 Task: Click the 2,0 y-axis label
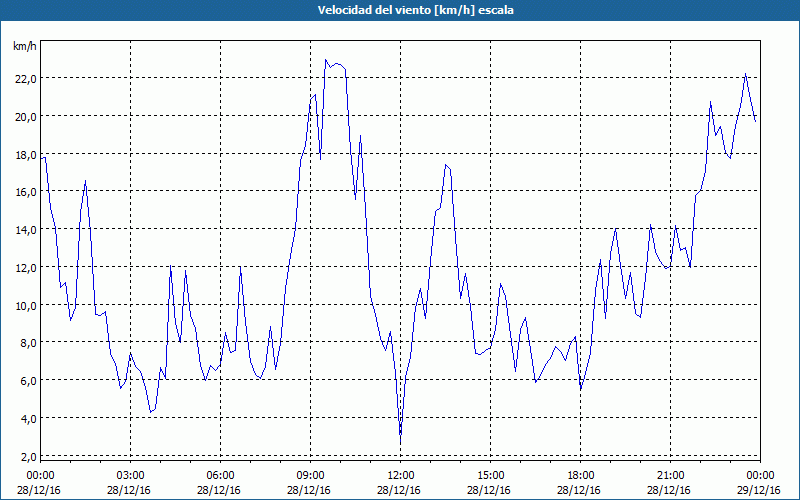click(x=28, y=456)
